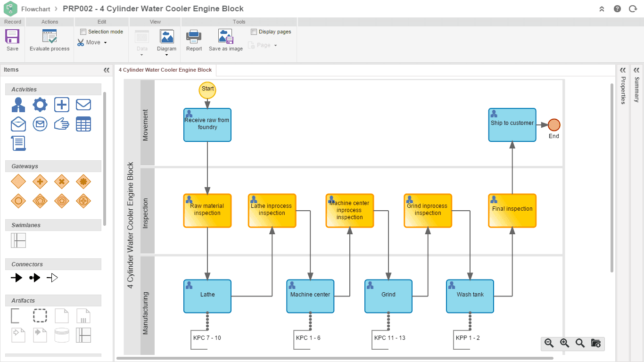
Task: Click the zoom out magnifier
Action: pos(549,343)
